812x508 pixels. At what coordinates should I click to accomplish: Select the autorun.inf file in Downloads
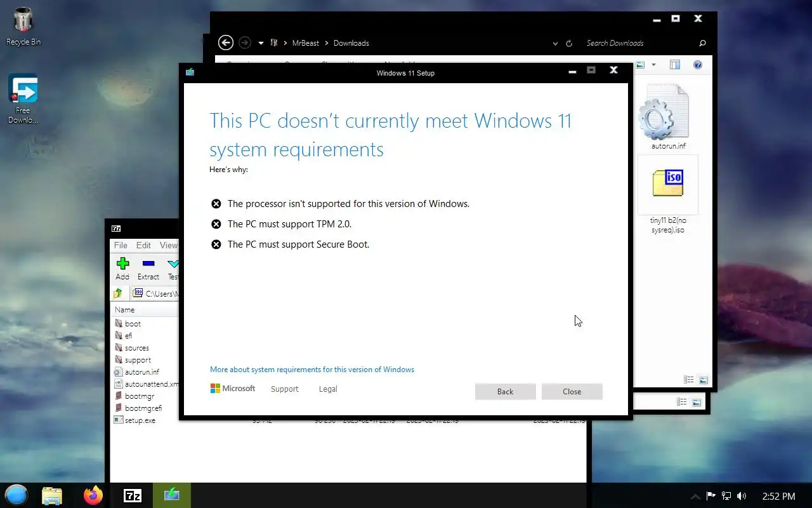(668, 117)
